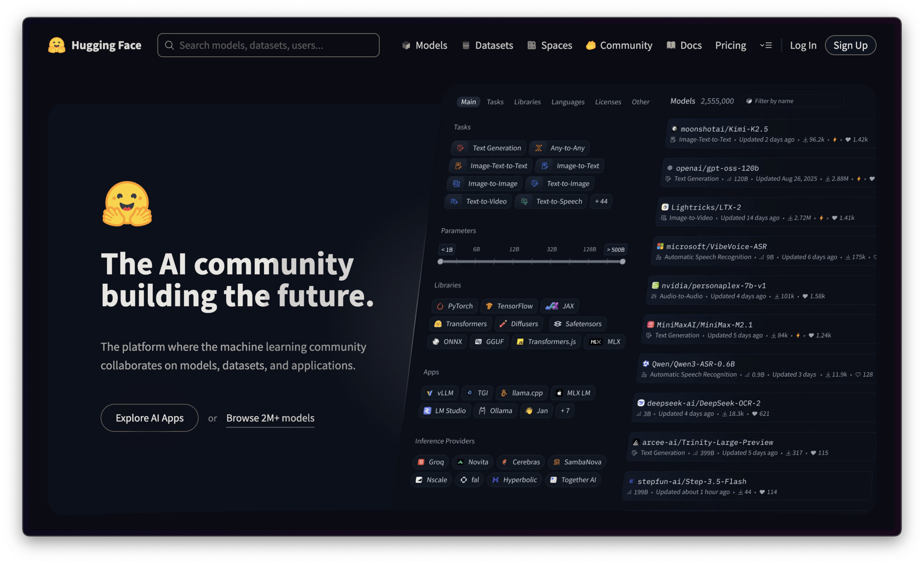The width and height of the screenshot is (924, 564).
Task: Select the Text Generation task chip
Action: [x=489, y=148]
